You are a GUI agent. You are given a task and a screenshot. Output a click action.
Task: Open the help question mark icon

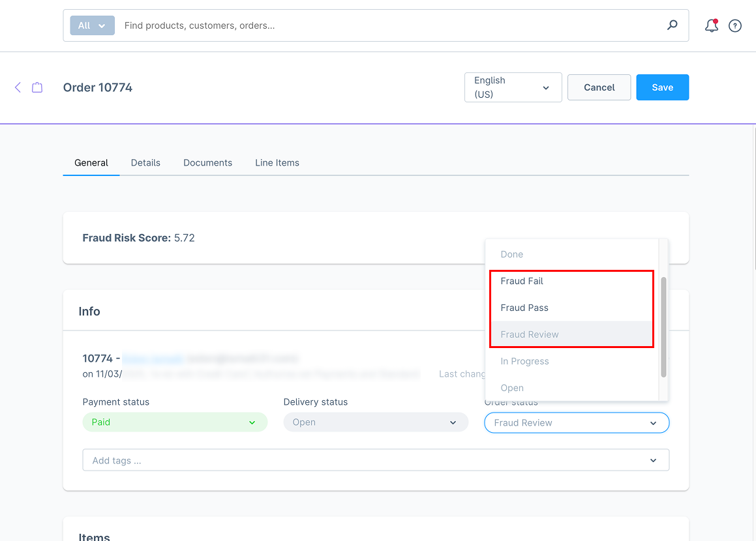point(735,26)
